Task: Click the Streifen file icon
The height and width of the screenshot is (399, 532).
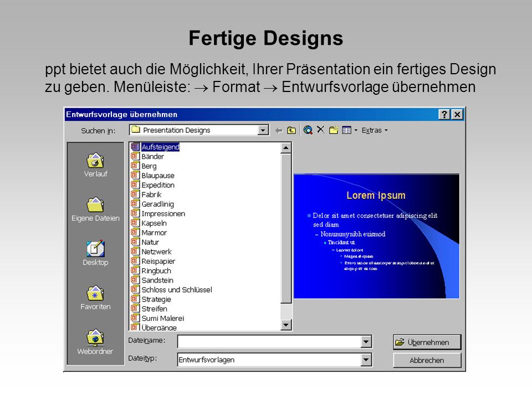Action: (135, 308)
